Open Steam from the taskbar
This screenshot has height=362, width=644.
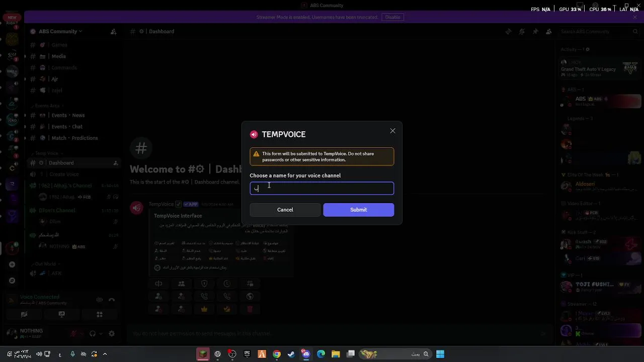291,354
